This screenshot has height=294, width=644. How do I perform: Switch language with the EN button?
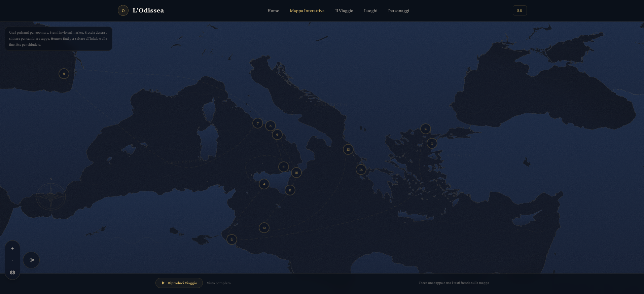[x=520, y=10]
